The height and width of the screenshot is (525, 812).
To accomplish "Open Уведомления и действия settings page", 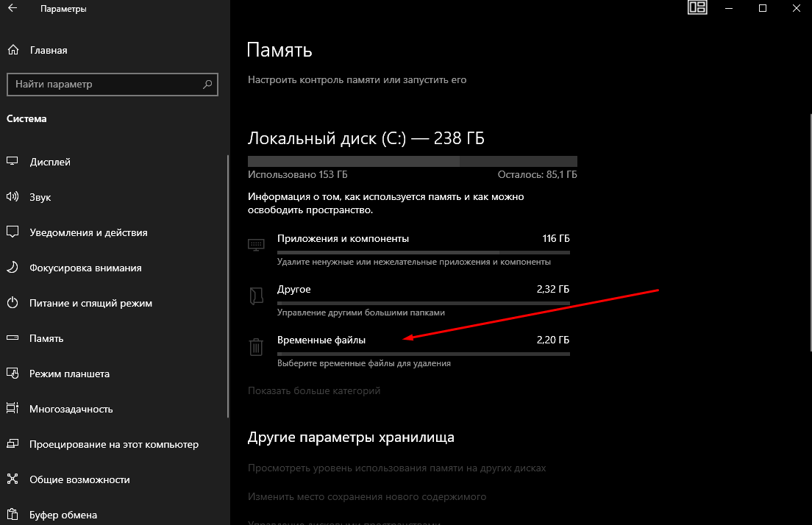I will 88,232.
